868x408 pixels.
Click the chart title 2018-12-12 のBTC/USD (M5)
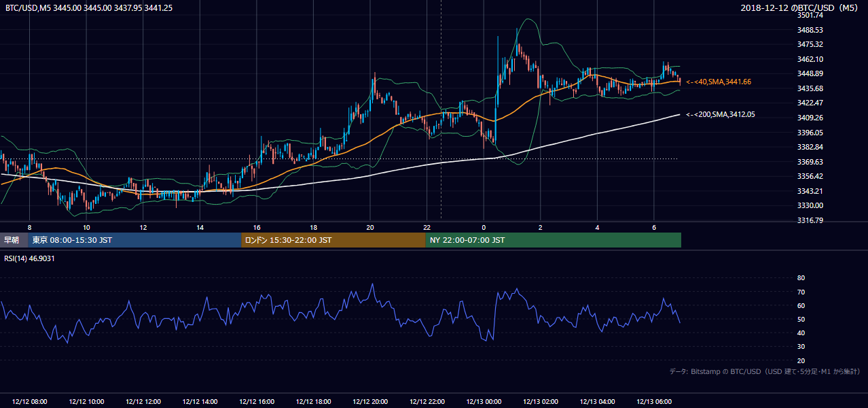click(x=801, y=7)
